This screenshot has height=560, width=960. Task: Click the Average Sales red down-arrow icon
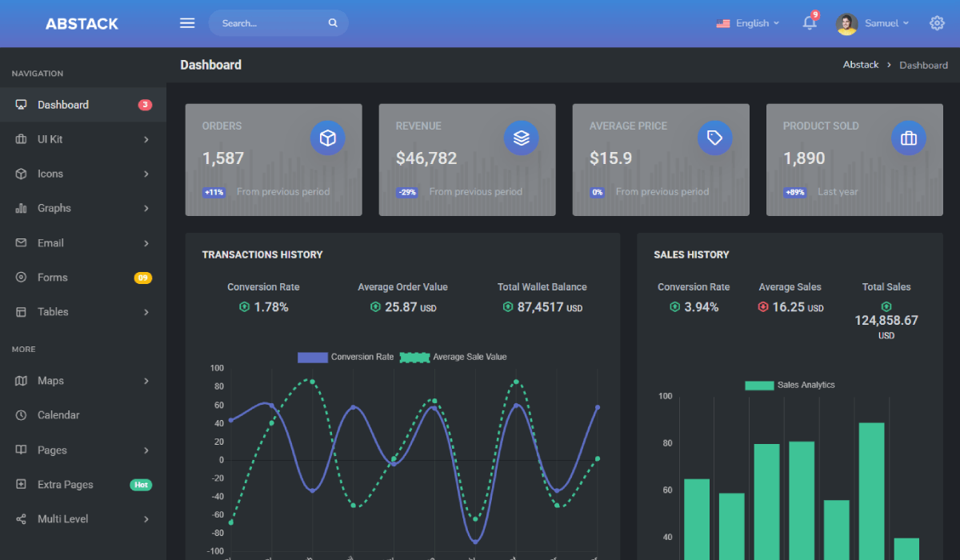click(762, 306)
